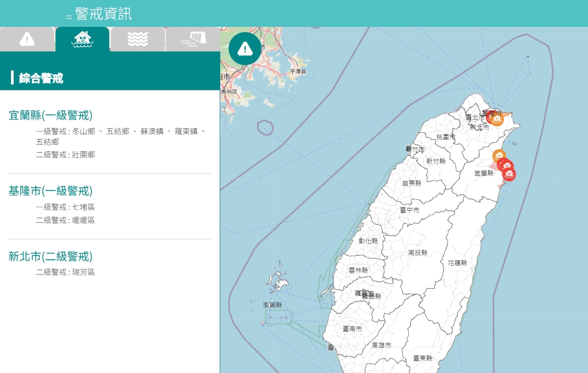The image size is (588, 373).
Task: Click the 臺東縣 map label
Action: point(423,358)
